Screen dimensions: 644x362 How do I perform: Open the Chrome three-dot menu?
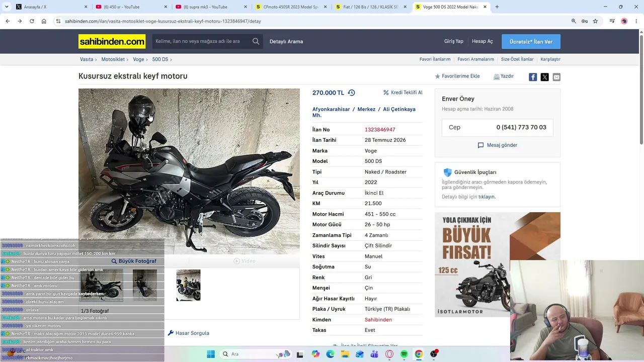click(635, 21)
